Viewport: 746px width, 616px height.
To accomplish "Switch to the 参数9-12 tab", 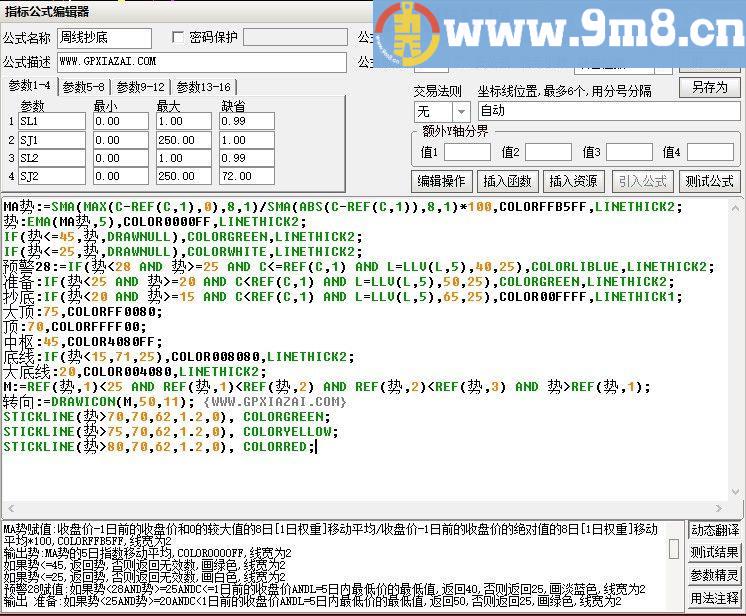I will [140, 87].
